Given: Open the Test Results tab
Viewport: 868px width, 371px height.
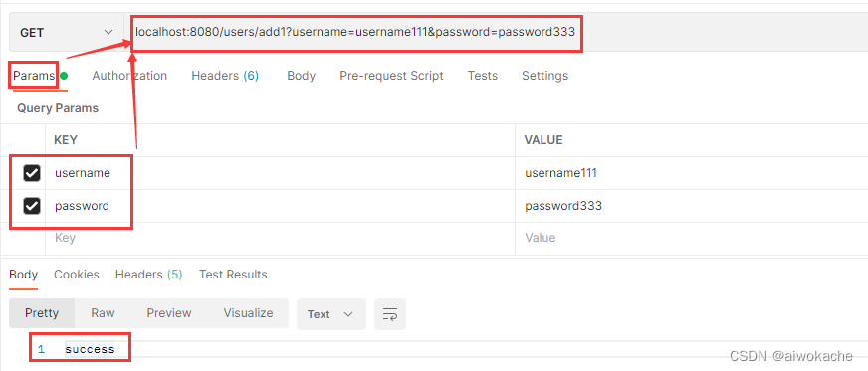Looking at the screenshot, I should point(233,275).
